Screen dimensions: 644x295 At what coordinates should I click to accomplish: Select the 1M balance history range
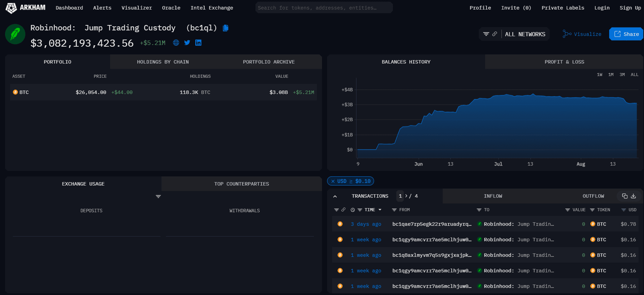tap(611, 75)
